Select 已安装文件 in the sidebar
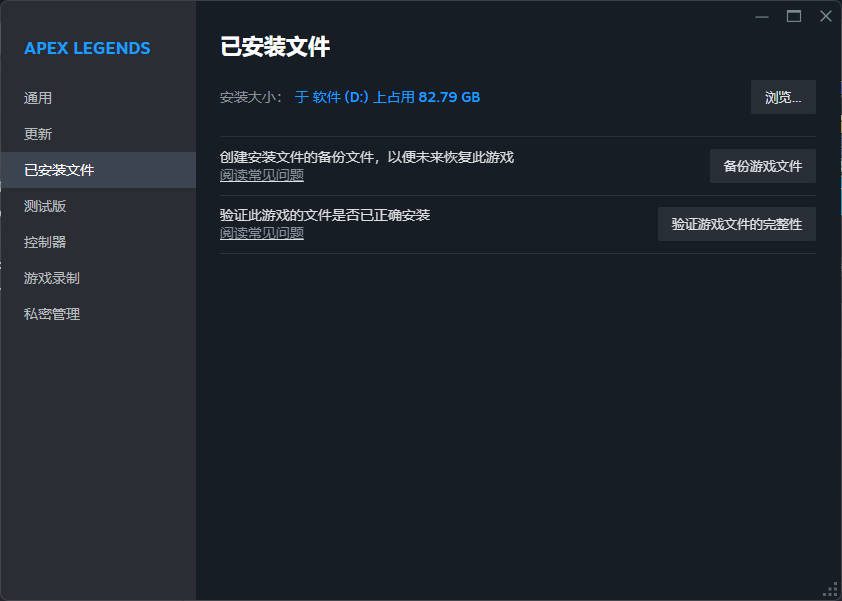The height and width of the screenshot is (601, 842). pos(98,170)
